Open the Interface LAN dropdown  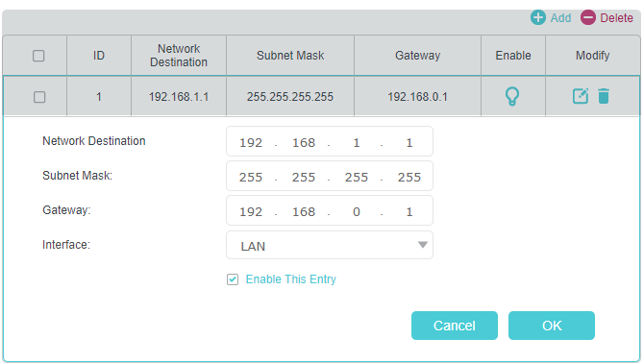pyautogui.click(x=330, y=245)
